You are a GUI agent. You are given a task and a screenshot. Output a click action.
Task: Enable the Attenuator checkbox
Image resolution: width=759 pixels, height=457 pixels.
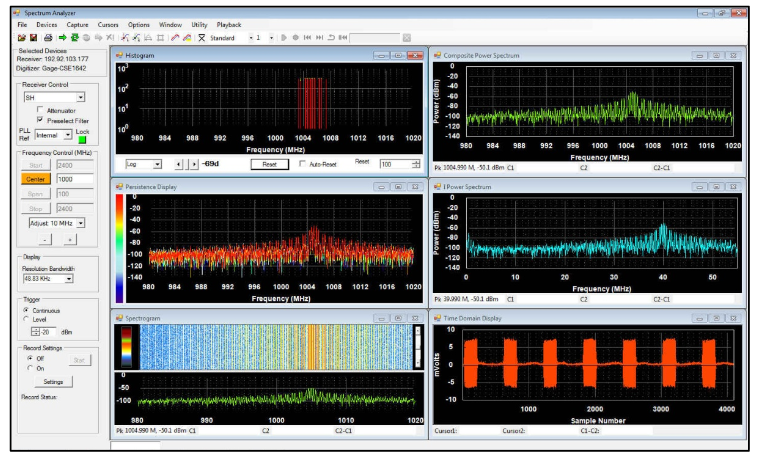[41, 110]
